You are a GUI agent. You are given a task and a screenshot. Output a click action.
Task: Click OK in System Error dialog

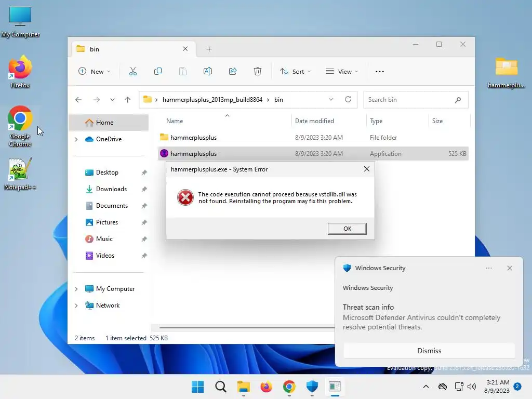(x=347, y=229)
